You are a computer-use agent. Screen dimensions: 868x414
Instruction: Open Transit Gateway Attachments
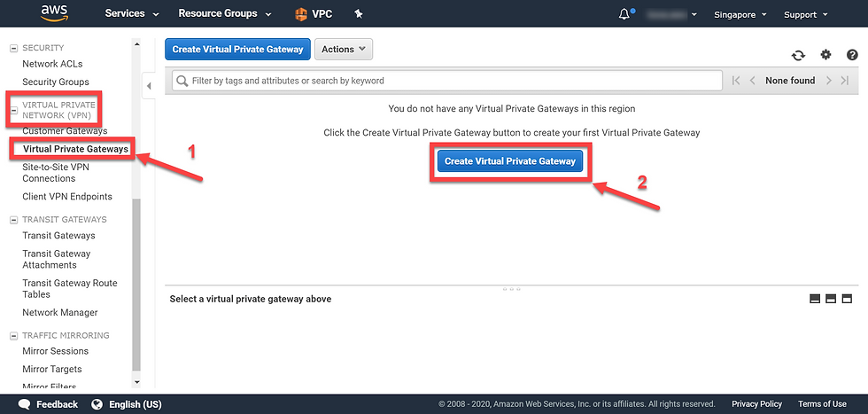56,259
